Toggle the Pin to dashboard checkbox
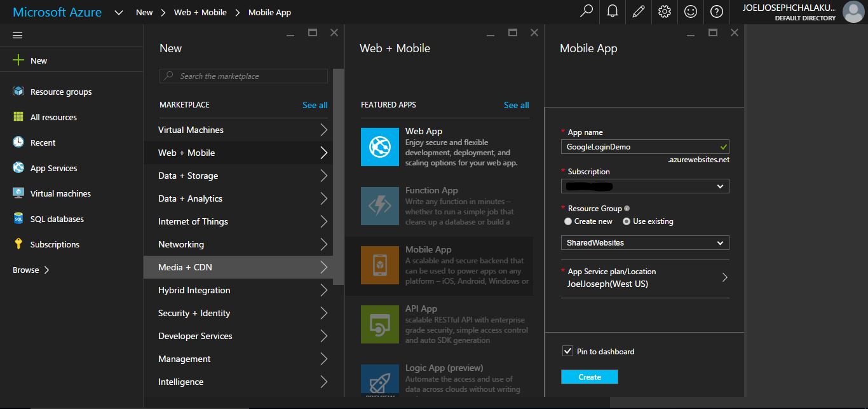The width and height of the screenshot is (868, 409). click(567, 351)
